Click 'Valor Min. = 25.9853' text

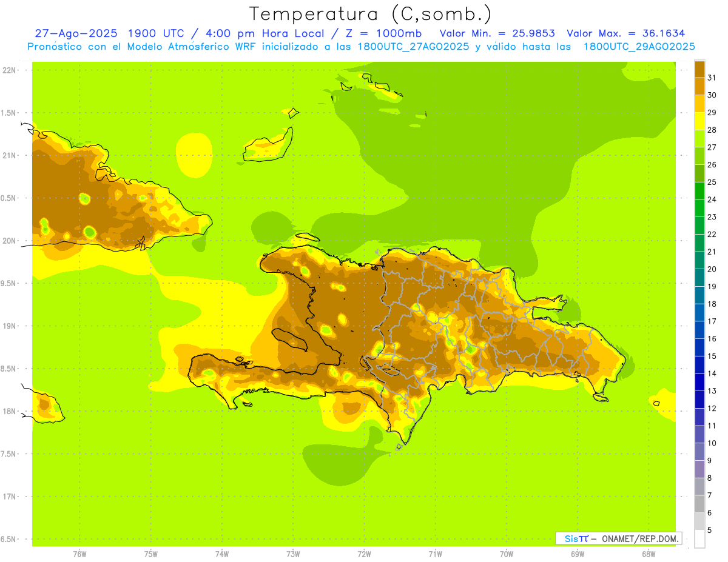[497, 33]
